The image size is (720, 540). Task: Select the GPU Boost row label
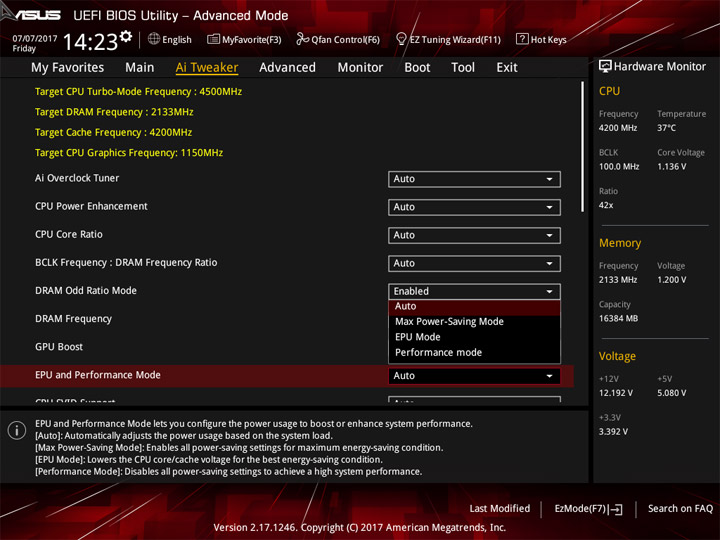(x=59, y=347)
